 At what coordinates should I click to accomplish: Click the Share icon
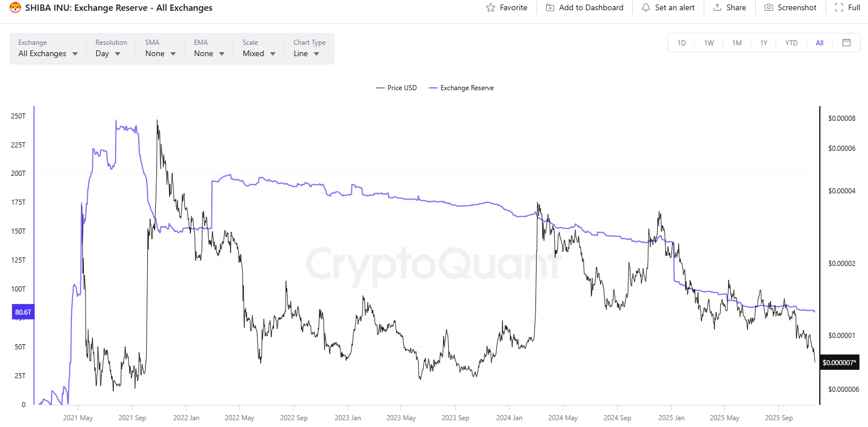[x=717, y=7]
